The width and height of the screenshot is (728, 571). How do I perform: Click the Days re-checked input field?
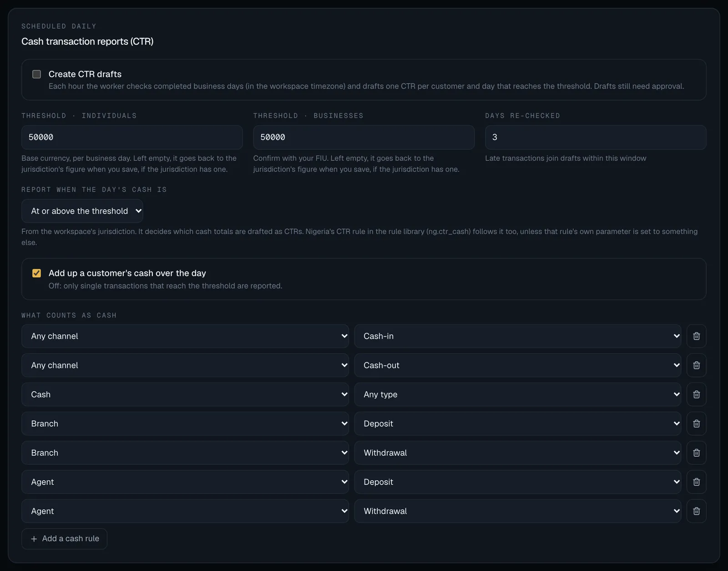coord(596,137)
